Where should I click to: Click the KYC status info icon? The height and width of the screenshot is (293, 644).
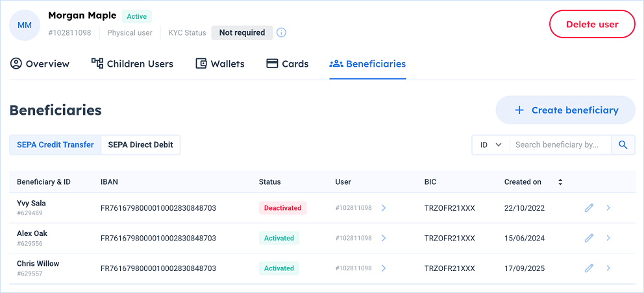tap(281, 32)
